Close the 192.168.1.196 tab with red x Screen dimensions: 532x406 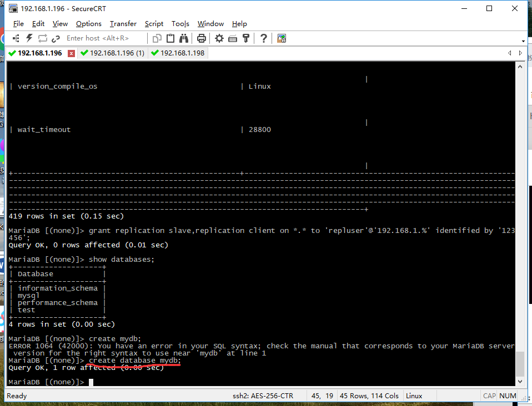tap(71, 54)
